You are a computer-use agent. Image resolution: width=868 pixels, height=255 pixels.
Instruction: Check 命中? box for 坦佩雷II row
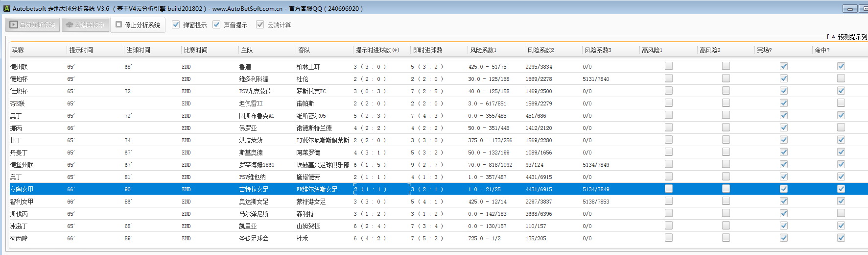[x=841, y=103]
